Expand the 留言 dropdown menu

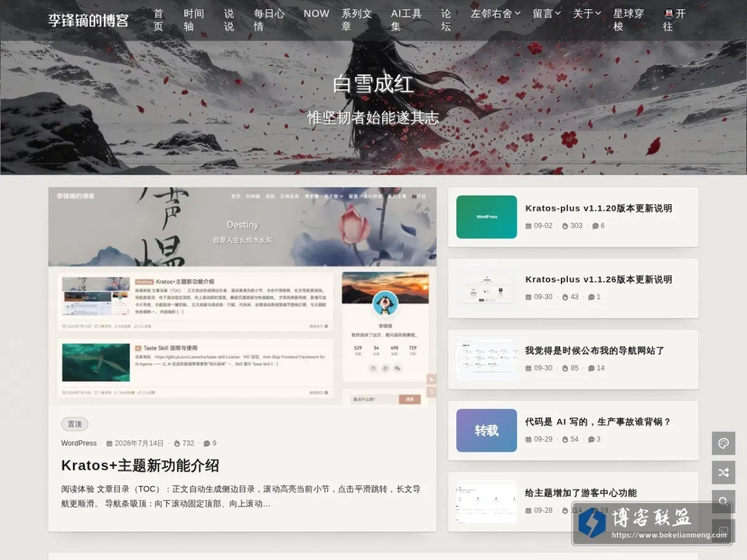pos(547,13)
